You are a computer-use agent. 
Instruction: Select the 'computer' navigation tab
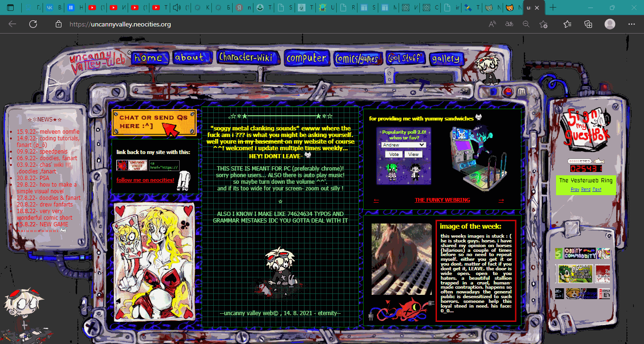tap(306, 58)
